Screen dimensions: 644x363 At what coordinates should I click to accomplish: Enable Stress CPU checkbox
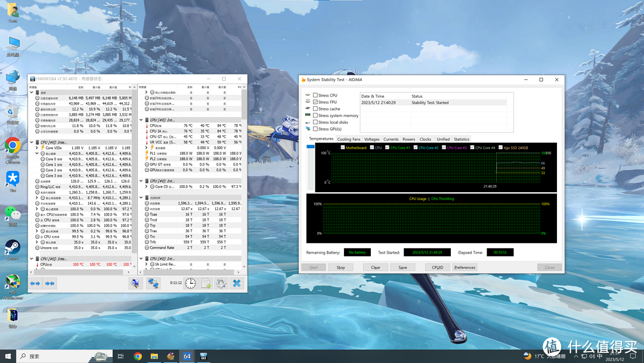tap(315, 95)
